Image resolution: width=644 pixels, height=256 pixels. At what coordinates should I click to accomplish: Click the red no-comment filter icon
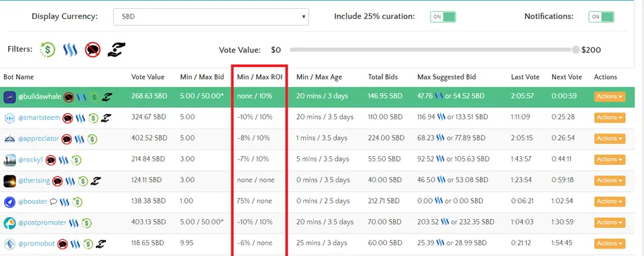[x=93, y=50]
